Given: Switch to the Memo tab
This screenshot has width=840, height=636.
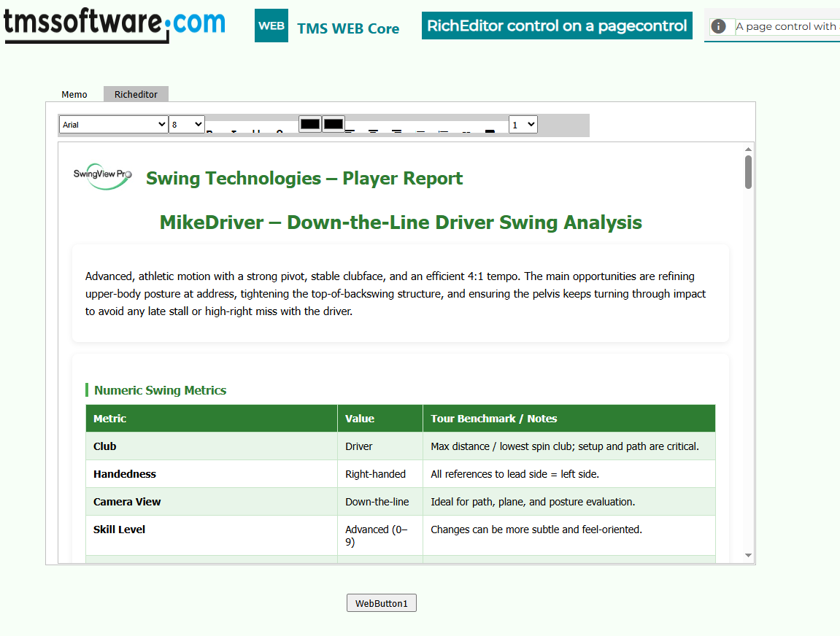Looking at the screenshot, I should pos(74,94).
